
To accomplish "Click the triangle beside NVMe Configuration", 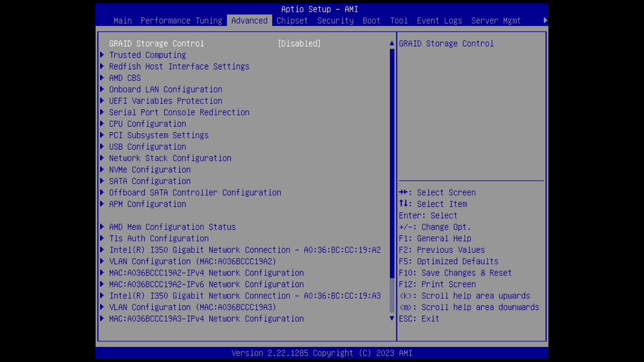I will pos(102,170).
